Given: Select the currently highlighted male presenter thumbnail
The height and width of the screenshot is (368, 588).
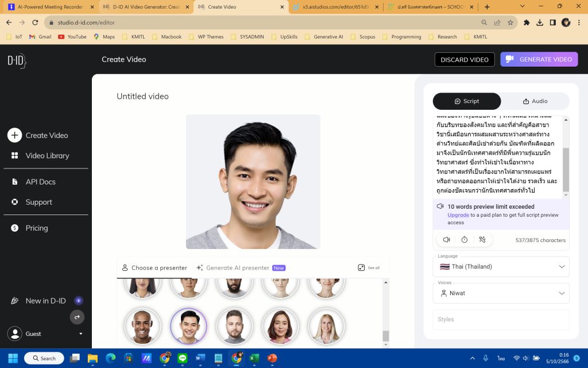Looking at the screenshot, I should point(188,325).
